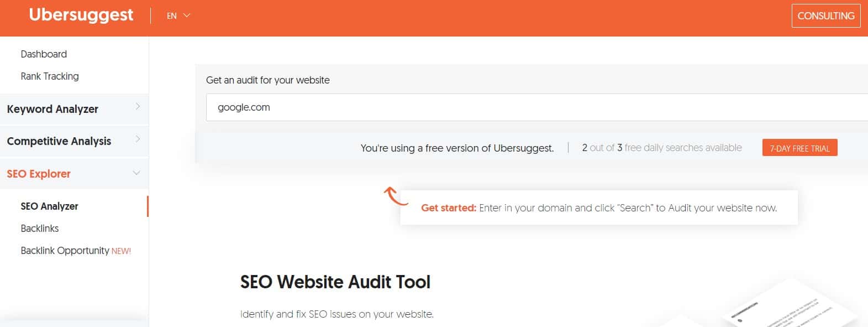Start the 7-DAY FREE TRIAL
Image resolution: width=868 pixels, height=327 pixels.
click(x=799, y=148)
